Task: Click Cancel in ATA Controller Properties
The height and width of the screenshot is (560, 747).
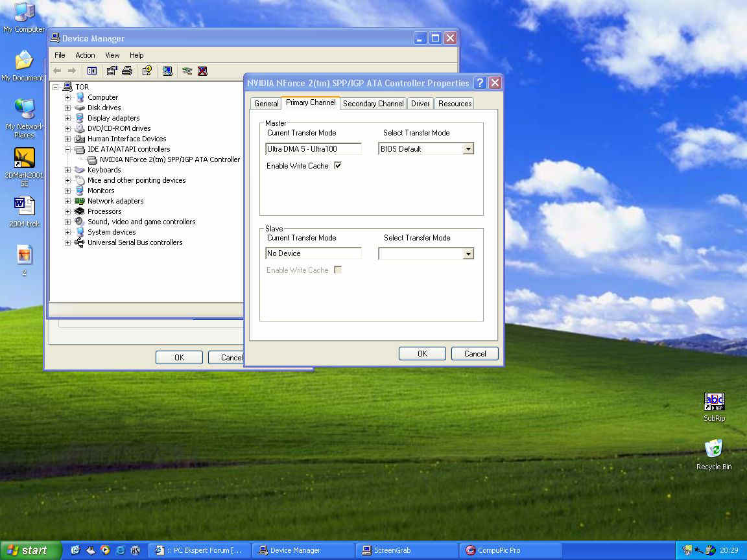Action: click(475, 354)
